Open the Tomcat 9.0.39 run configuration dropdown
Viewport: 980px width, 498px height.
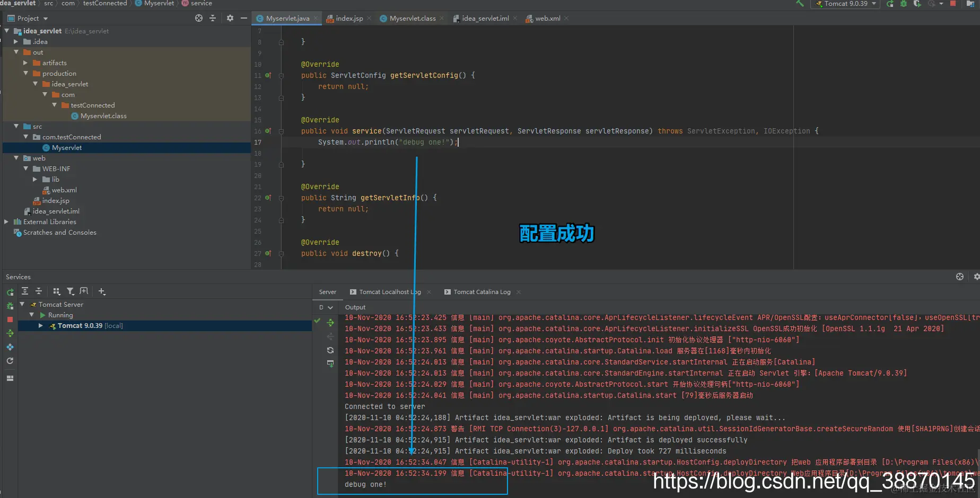[x=845, y=4]
